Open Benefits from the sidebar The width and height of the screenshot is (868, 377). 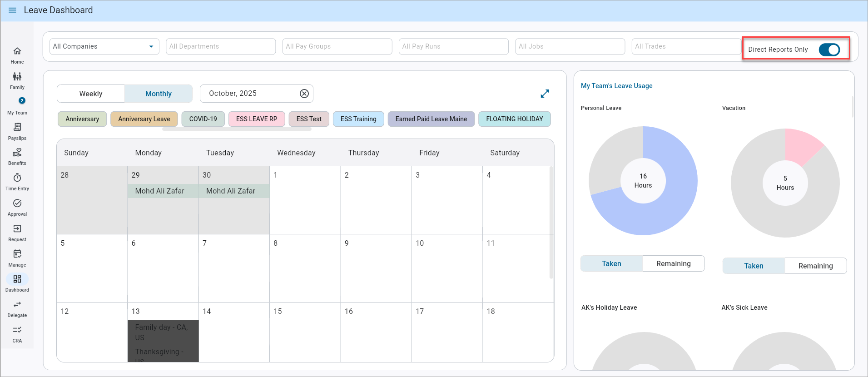point(17,153)
